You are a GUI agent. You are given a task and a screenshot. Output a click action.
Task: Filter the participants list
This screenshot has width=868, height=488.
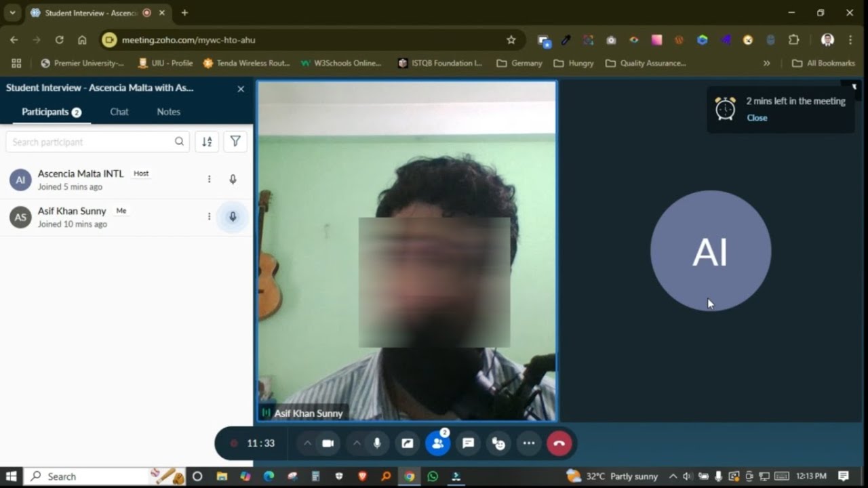point(235,142)
